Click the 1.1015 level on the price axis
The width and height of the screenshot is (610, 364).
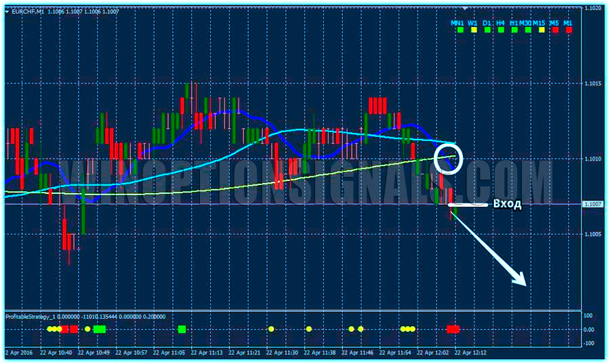coord(593,83)
